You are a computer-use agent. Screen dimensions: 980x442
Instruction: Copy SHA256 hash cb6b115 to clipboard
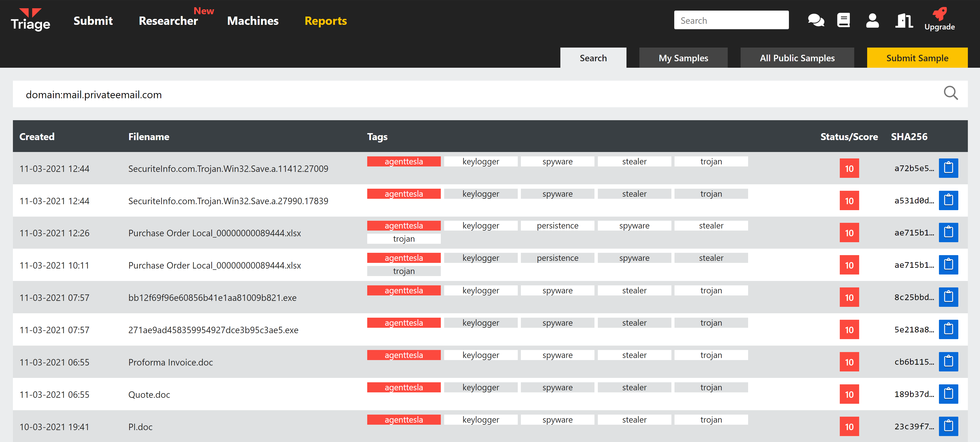948,361
